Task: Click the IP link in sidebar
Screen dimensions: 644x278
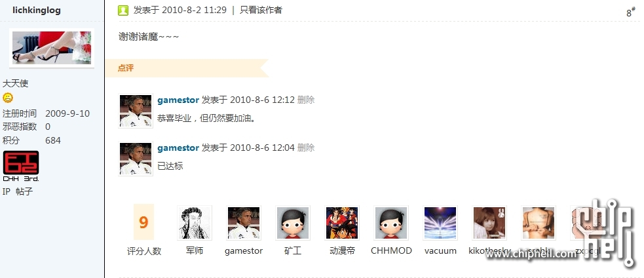Action: tap(6, 191)
